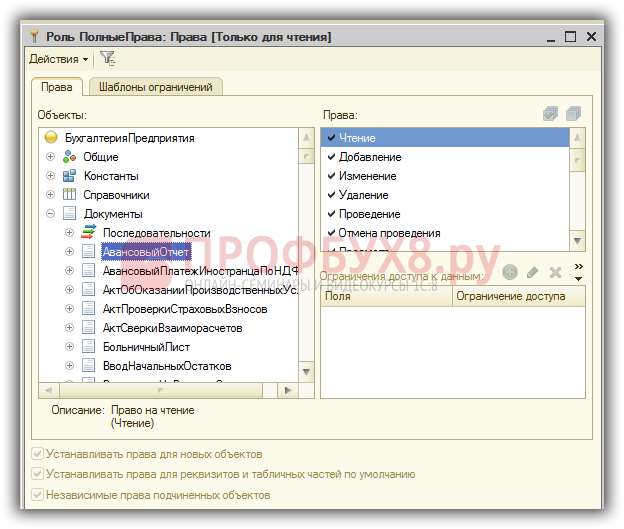Toggle the Удаление right checkmark

330,195
